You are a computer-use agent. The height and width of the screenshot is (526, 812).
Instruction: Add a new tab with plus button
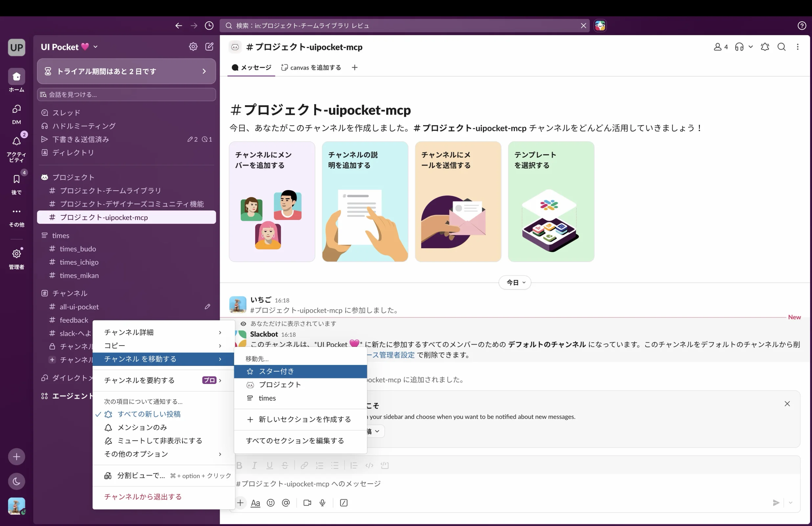tap(354, 67)
